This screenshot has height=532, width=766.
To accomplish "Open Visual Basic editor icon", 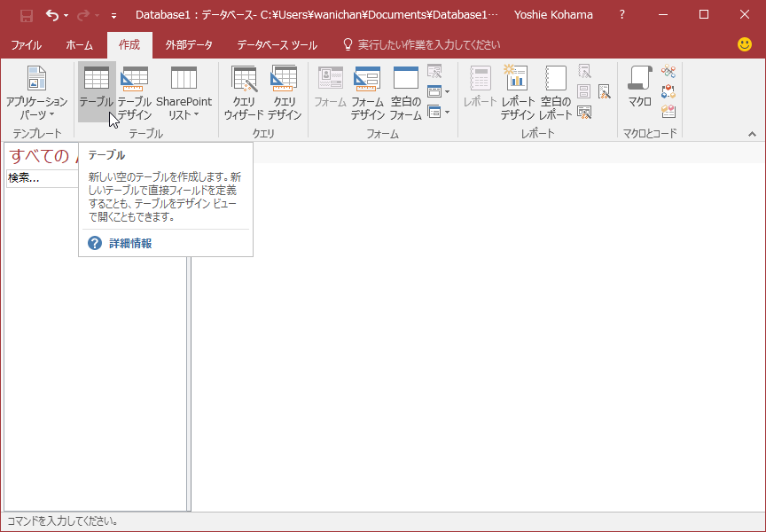I will pyautogui.click(x=668, y=112).
